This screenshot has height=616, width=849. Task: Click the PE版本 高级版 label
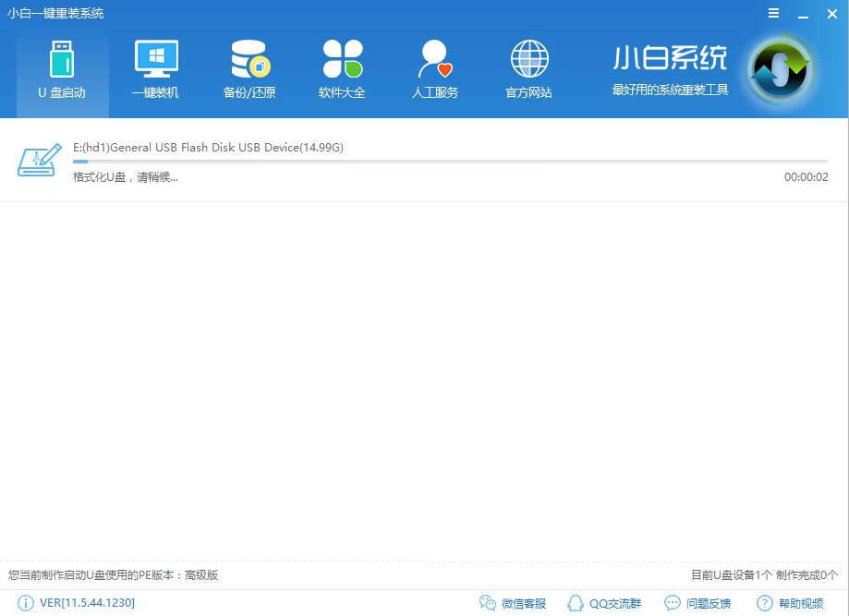click(111, 574)
